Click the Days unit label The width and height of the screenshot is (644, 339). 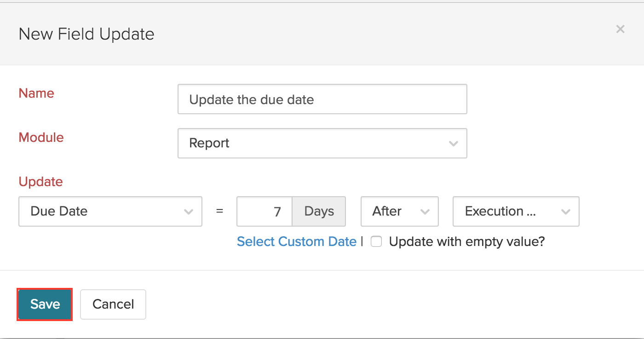coord(319,211)
